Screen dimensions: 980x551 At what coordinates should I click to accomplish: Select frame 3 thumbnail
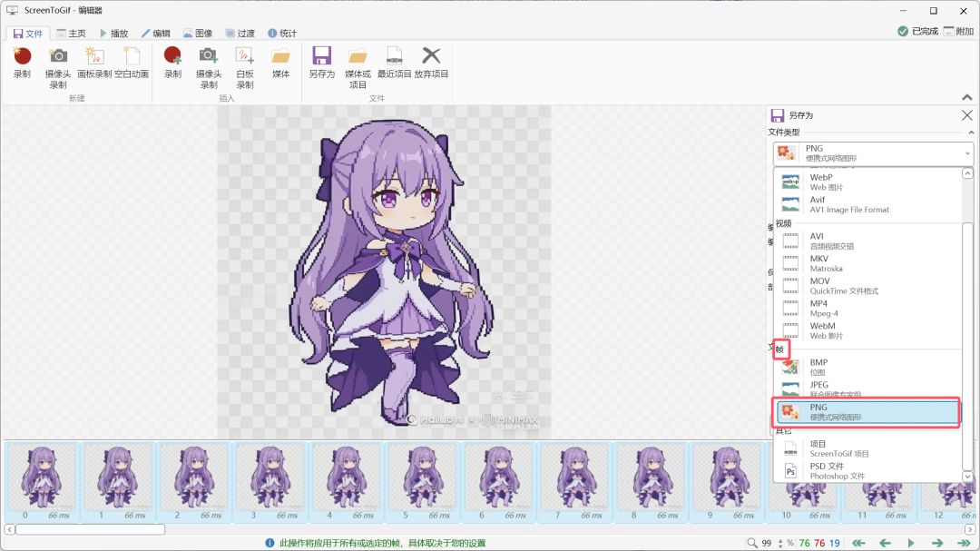[270, 482]
